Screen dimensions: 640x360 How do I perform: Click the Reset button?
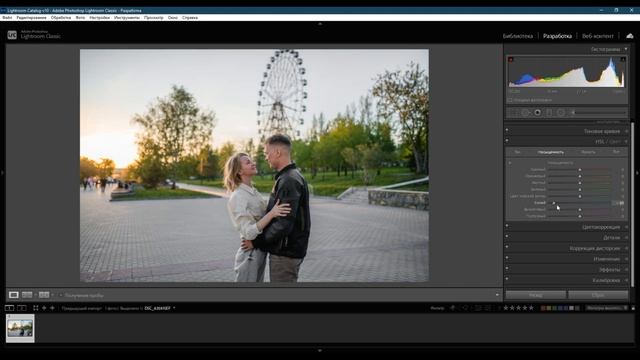click(598, 295)
